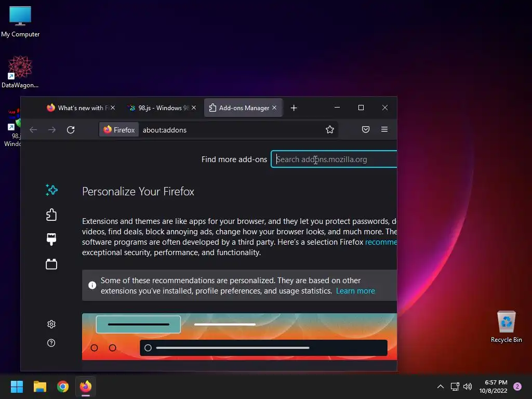Click about:addons in the address bar
The height and width of the screenshot is (399, 532).
(x=165, y=130)
